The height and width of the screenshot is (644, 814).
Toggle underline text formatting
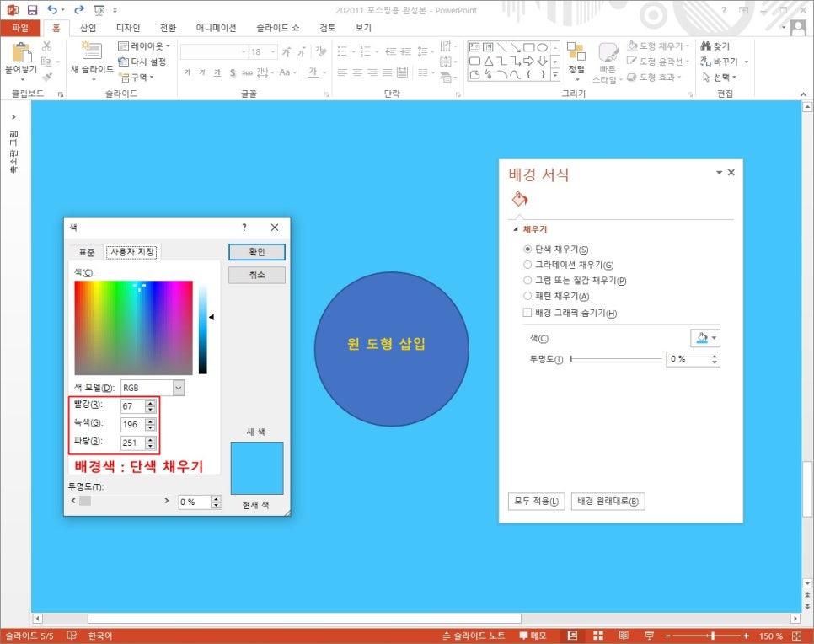pos(217,72)
